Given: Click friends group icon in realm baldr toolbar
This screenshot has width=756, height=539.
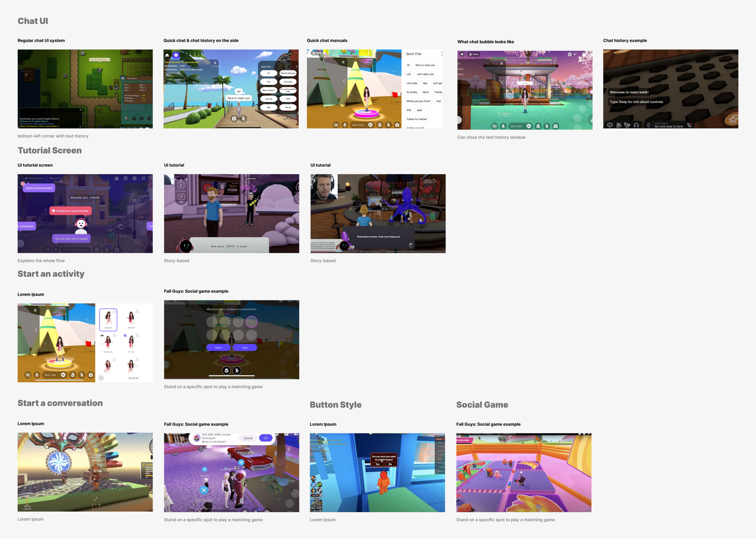Looking at the screenshot, I should [619, 125].
